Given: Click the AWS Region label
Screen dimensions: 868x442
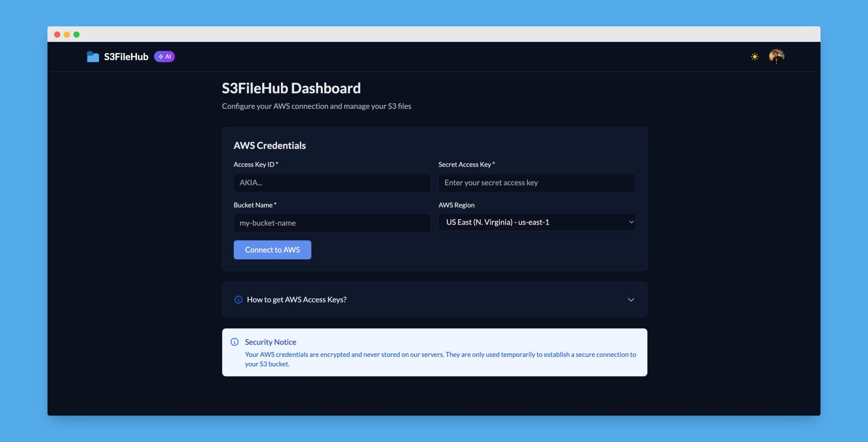Looking at the screenshot, I should [x=456, y=205].
